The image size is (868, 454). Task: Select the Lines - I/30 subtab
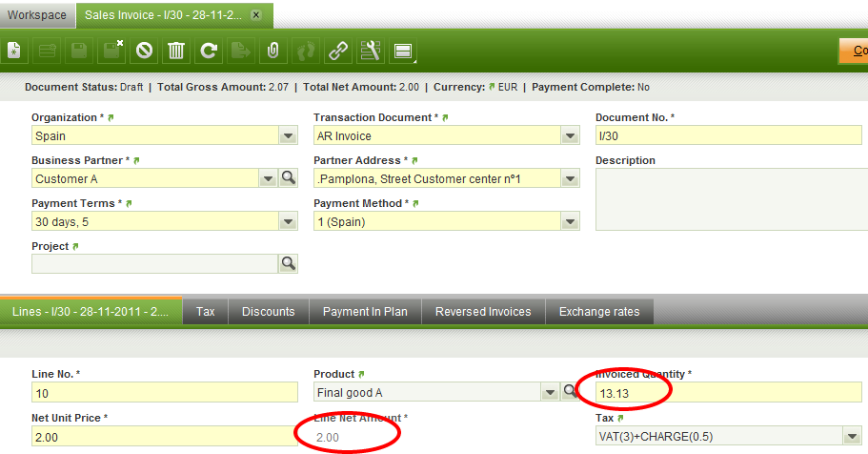tap(91, 312)
